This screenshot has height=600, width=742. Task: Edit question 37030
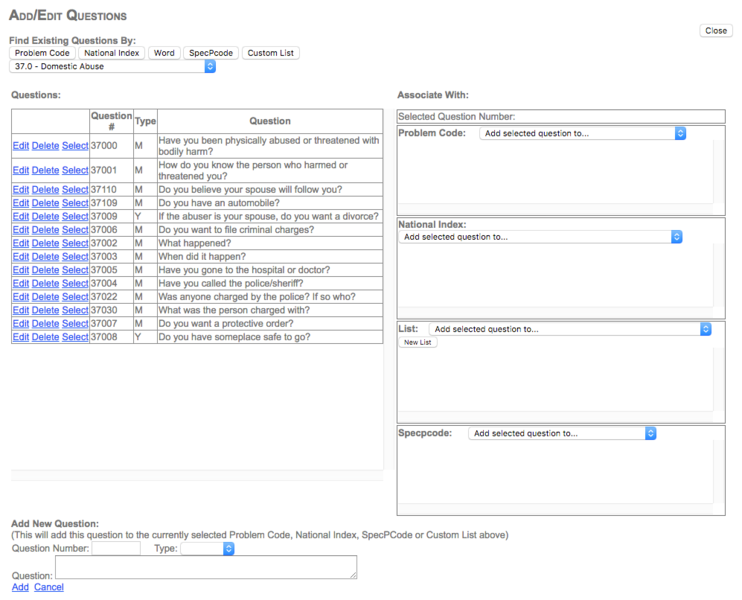point(21,310)
